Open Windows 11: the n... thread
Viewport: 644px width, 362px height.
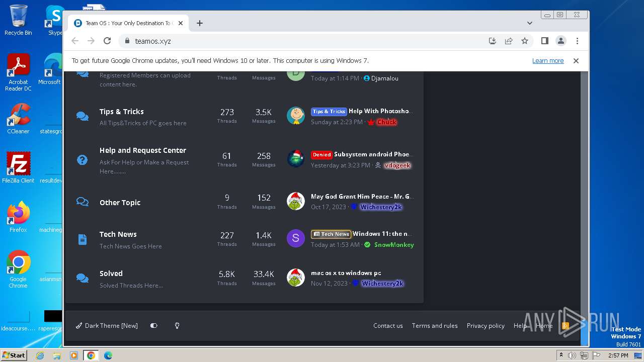[382, 234]
